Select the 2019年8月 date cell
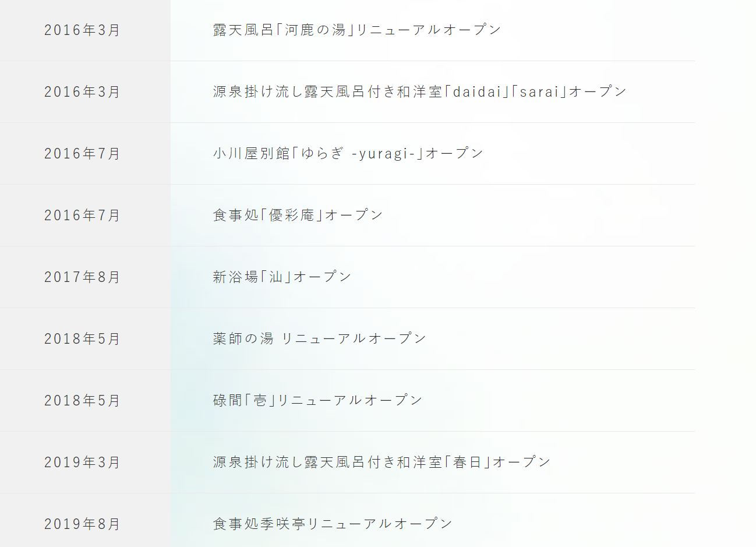The width and height of the screenshot is (756, 547). (82, 524)
